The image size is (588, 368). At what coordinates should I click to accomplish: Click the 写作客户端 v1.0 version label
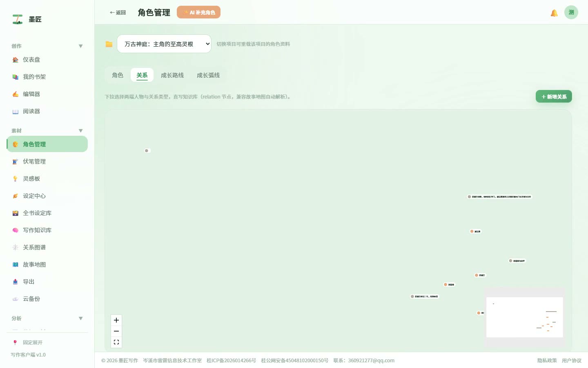tap(28, 355)
